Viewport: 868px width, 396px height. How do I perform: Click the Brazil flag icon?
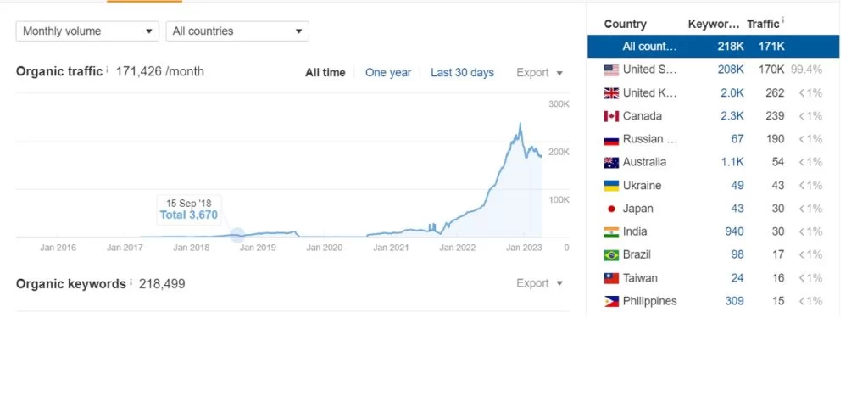(611, 255)
